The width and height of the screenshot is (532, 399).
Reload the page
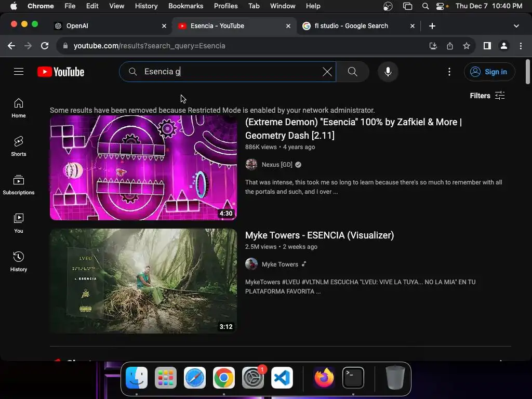click(x=45, y=46)
